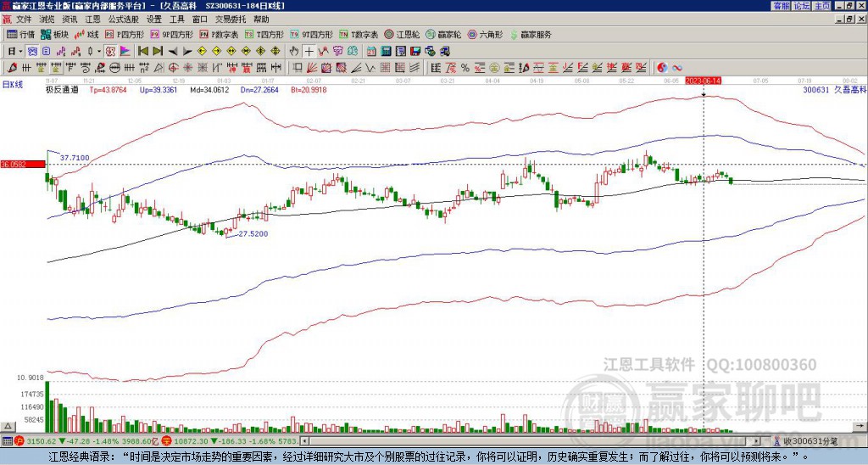Open the T数字表 tool
This screenshot has width=868, height=465.
click(359, 34)
